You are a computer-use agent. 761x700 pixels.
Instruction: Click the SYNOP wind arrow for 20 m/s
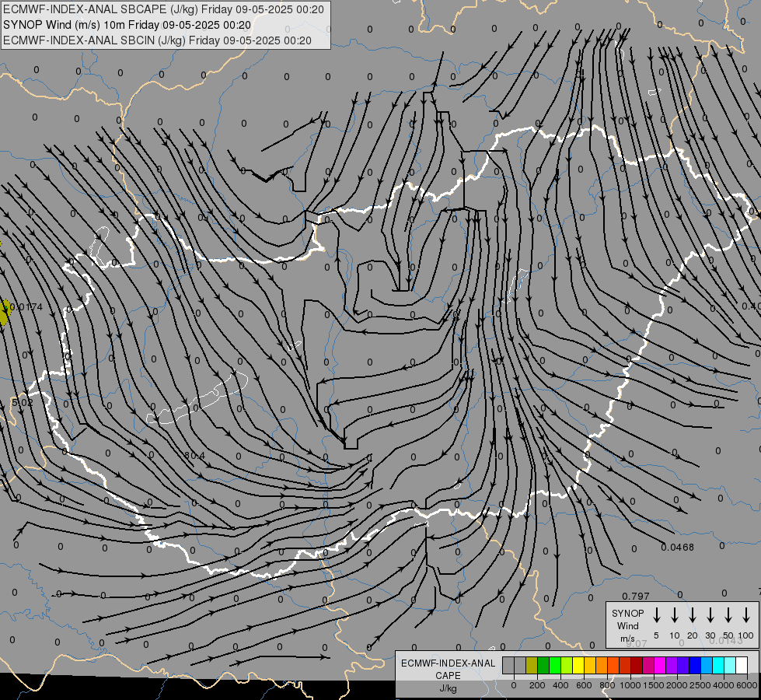coord(692,614)
